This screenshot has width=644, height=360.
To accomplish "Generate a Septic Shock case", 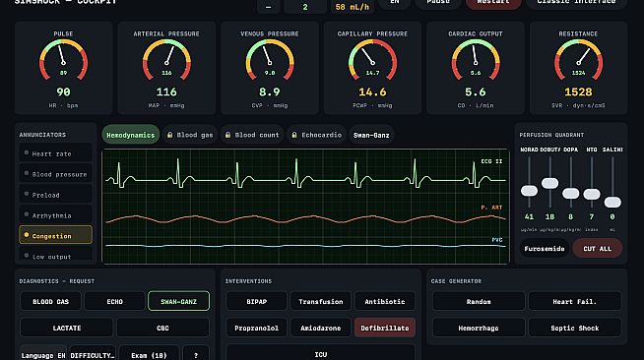I will pos(575,328).
